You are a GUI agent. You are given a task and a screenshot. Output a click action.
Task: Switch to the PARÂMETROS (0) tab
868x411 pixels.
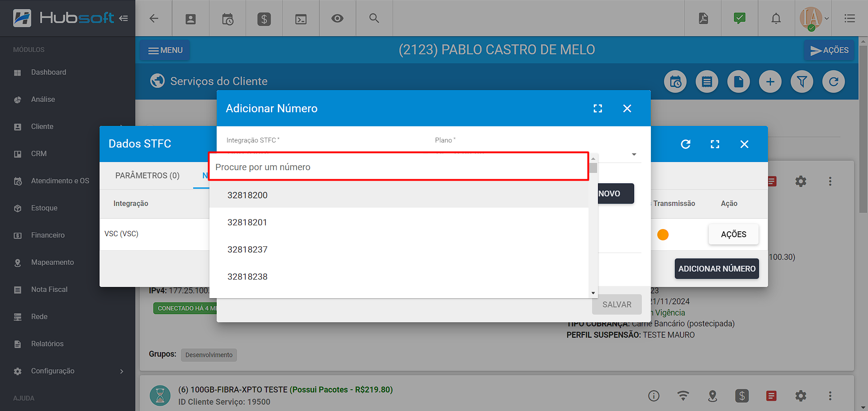[x=147, y=176]
